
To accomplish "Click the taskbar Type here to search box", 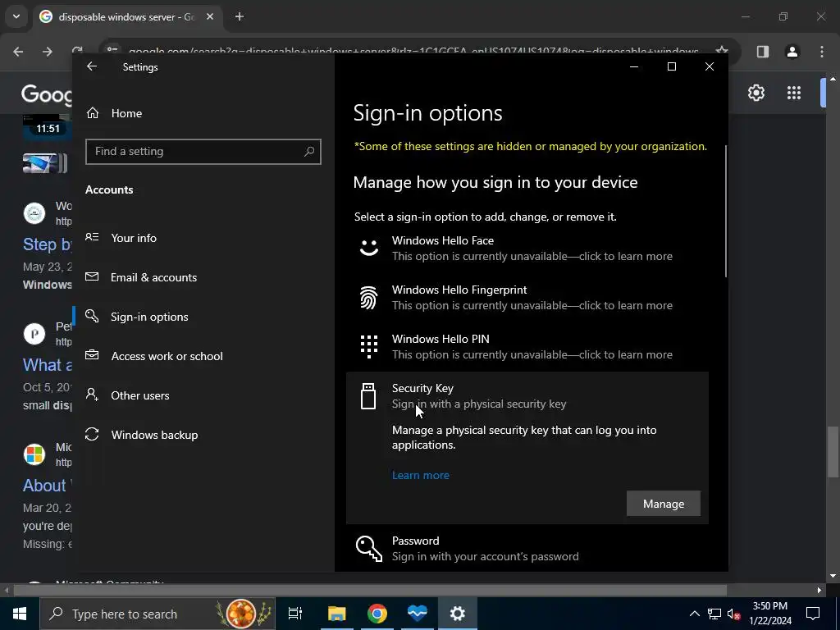I will tap(157, 614).
